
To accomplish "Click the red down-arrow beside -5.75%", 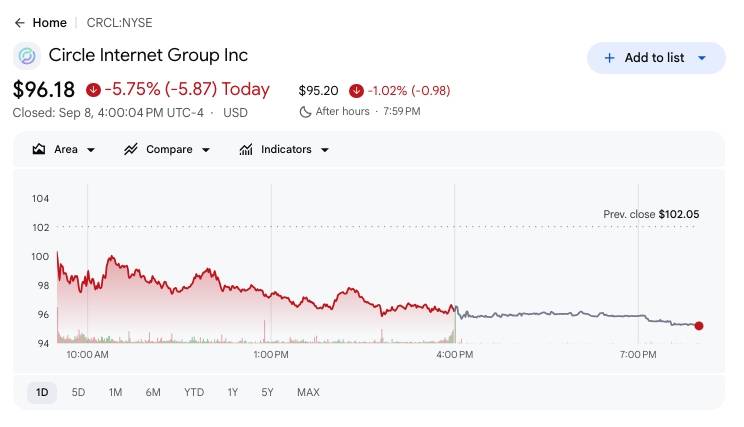I will 93,90.
